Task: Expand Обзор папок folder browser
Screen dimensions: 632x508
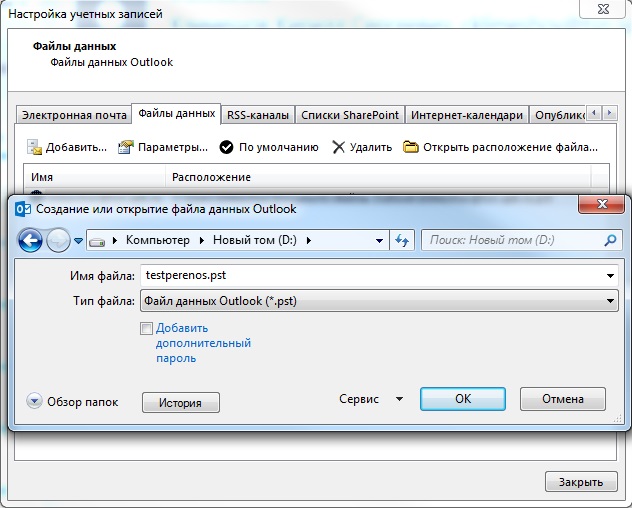Action: [34, 401]
